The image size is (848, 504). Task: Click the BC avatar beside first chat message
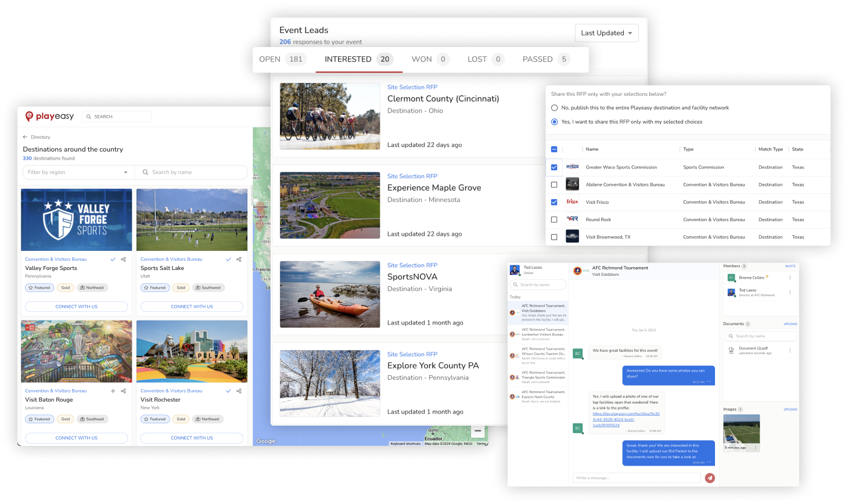[577, 353]
